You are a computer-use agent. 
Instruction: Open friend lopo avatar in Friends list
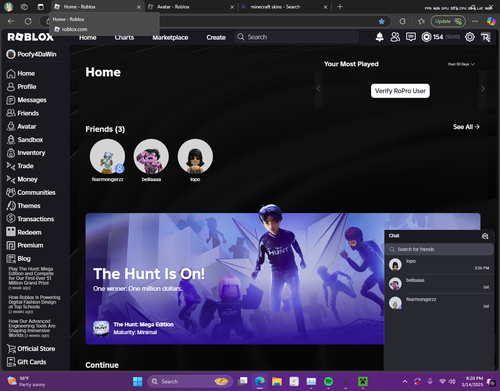(195, 156)
